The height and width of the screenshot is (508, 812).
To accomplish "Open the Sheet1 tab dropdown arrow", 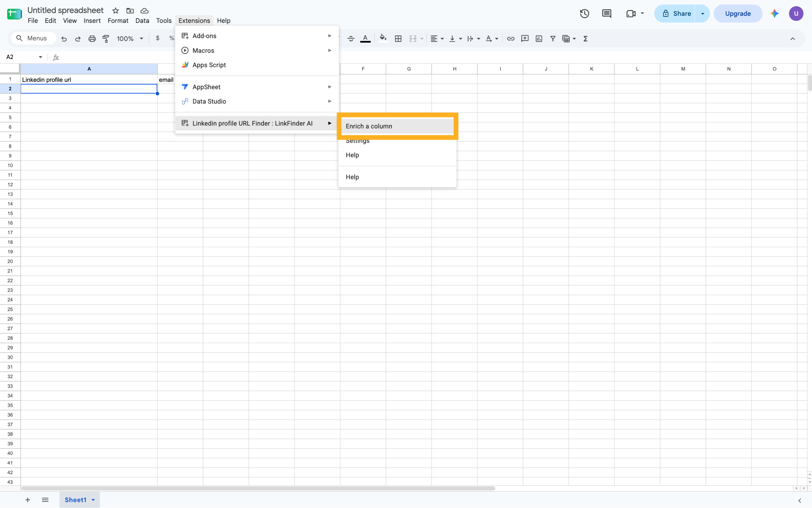I will point(93,500).
